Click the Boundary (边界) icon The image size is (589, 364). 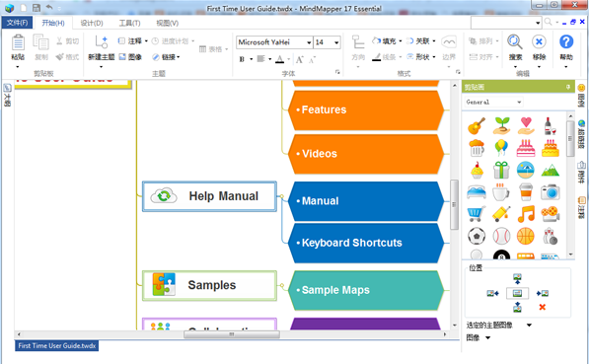point(449,42)
